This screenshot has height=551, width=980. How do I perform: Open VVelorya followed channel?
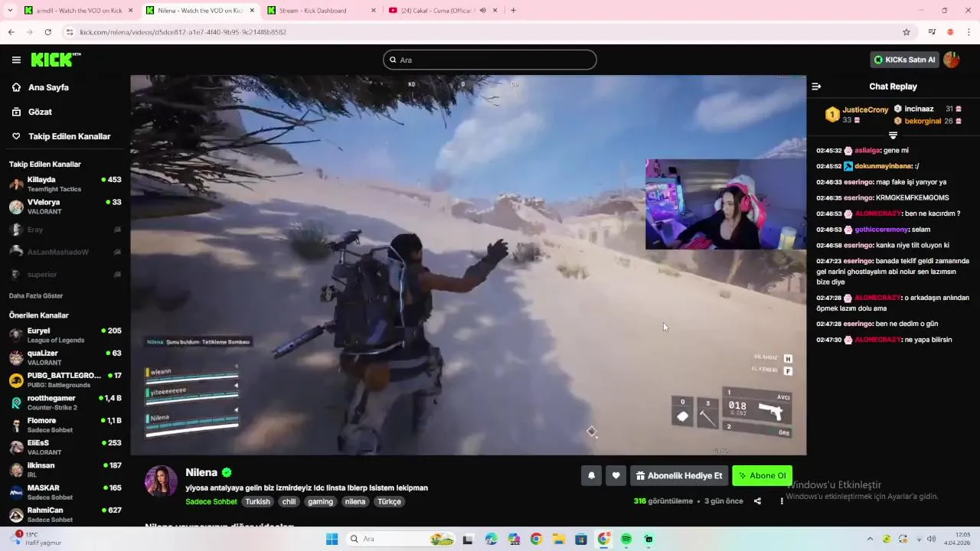(65, 207)
